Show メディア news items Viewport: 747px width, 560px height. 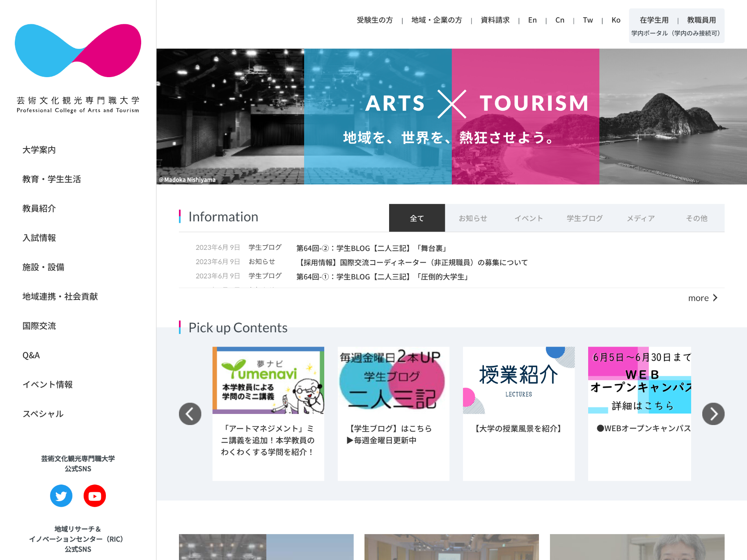click(x=640, y=218)
